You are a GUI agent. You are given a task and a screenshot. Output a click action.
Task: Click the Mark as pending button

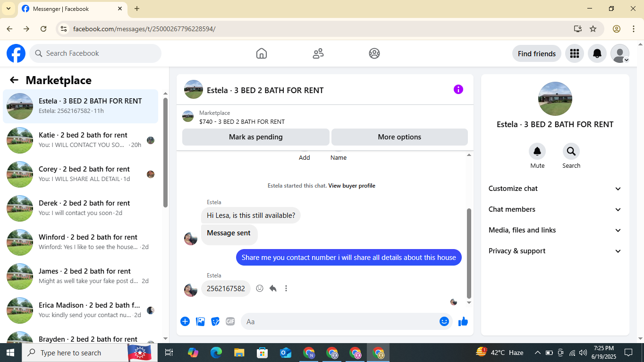(256, 137)
